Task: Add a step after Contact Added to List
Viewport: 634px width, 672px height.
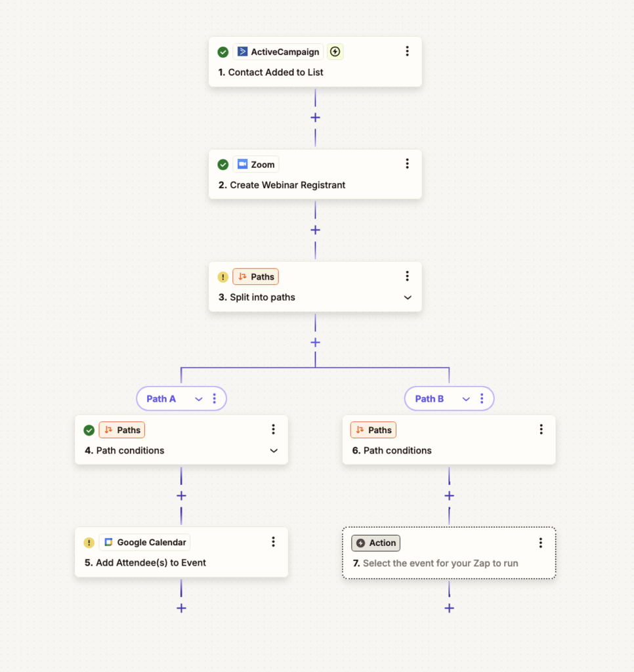Action: coord(315,117)
